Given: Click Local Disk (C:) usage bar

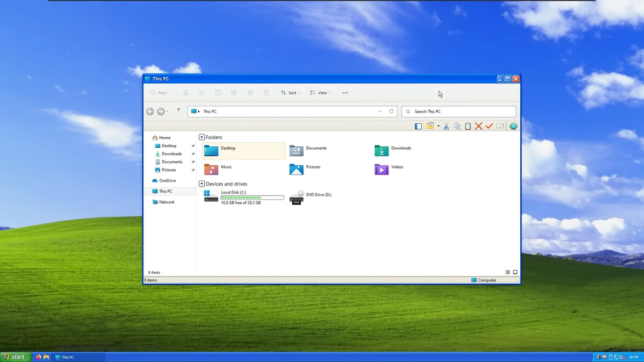Looking at the screenshot, I should [252, 198].
